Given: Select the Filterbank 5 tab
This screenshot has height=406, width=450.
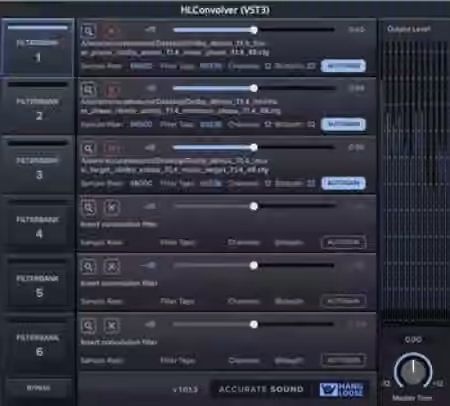Looking at the screenshot, I should (x=38, y=283).
